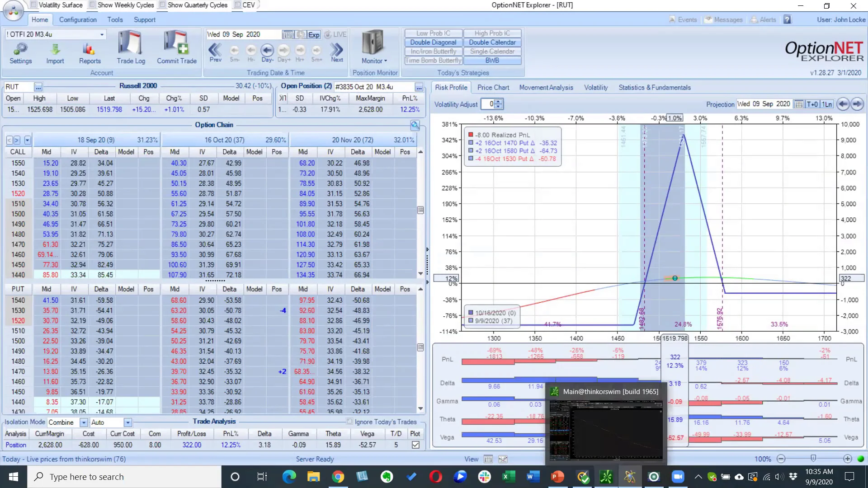Uncheck the Plot checkbox for Position
This screenshot has width=868, height=488.
point(415,445)
